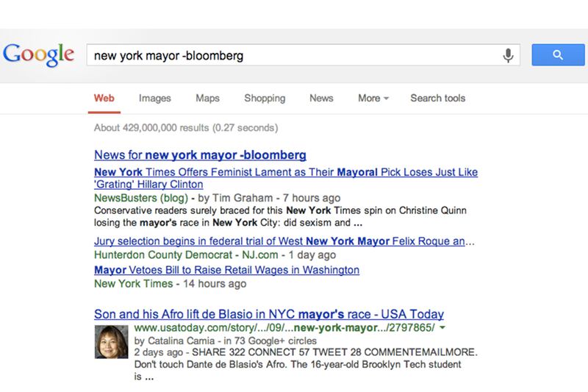Viewport: 588px width, 392px height.
Task: Open the Maps tab
Action: tap(207, 99)
